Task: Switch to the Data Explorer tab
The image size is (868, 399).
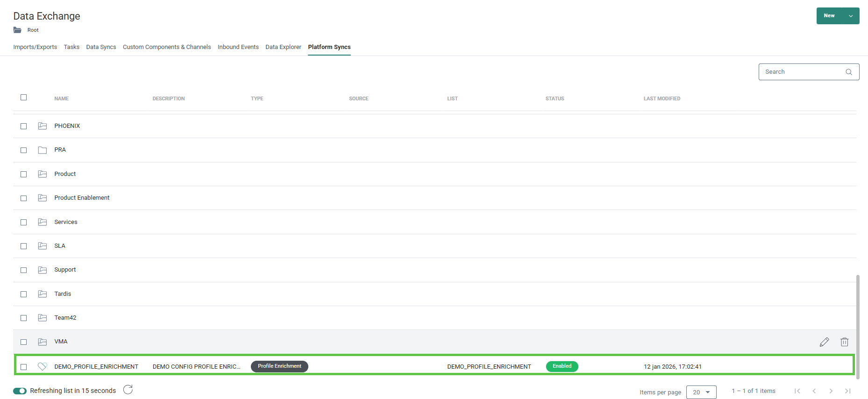Action: (283, 47)
